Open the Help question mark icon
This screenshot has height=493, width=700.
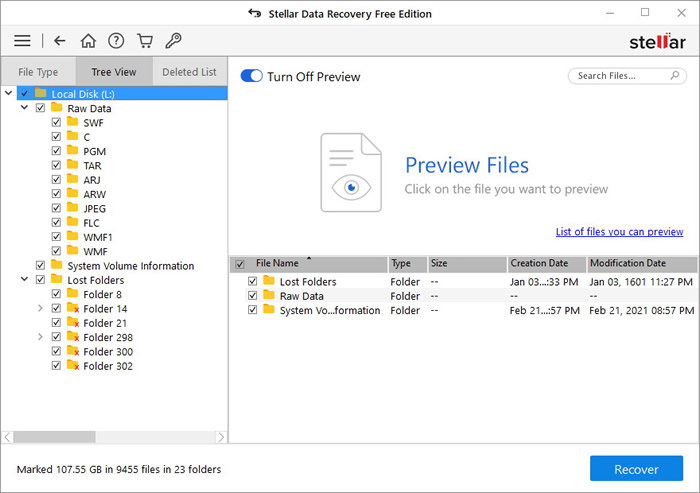[116, 41]
